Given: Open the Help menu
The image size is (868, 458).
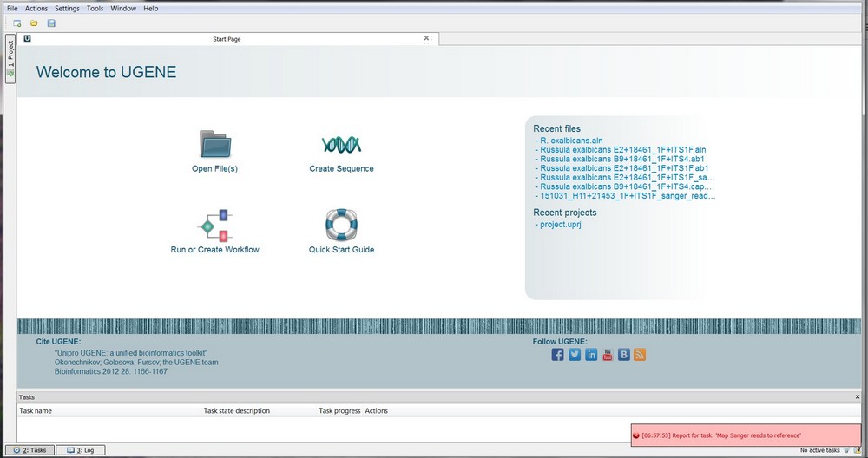Looking at the screenshot, I should pos(150,9).
